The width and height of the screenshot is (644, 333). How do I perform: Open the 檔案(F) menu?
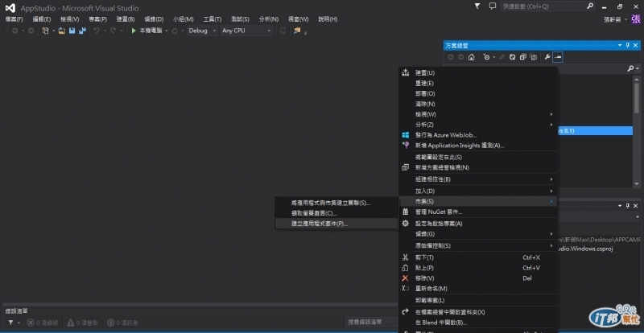point(14,19)
